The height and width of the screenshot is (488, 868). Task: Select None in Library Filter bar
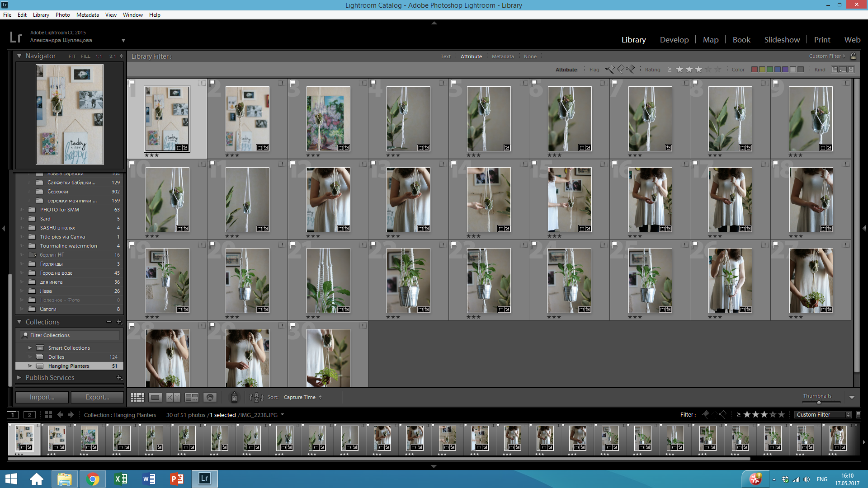pos(530,56)
